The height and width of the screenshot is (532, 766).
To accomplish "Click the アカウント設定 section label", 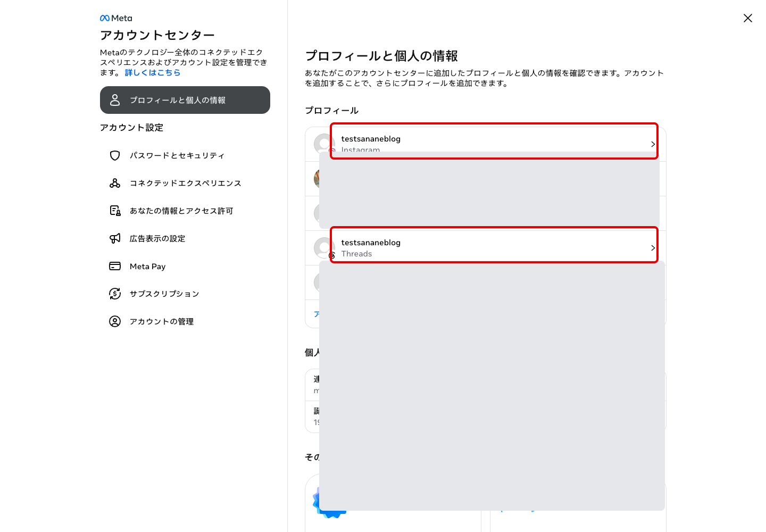I will click(131, 128).
